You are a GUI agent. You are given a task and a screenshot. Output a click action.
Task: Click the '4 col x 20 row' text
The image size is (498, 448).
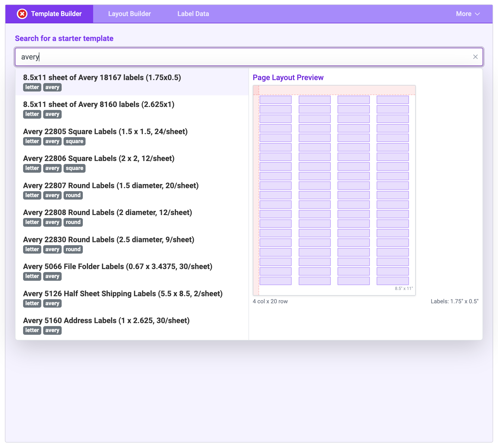[x=270, y=301]
